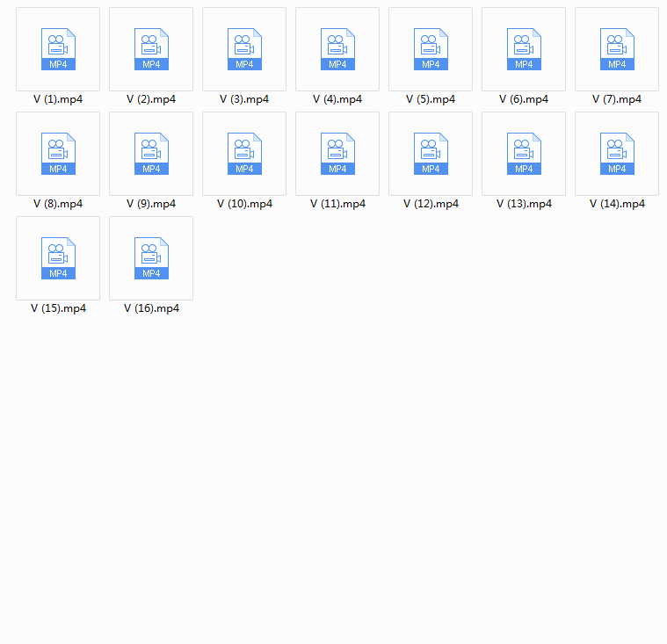Select the V (8).mp4 video icon
The width and height of the screenshot is (667, 644).
point(58,154)
